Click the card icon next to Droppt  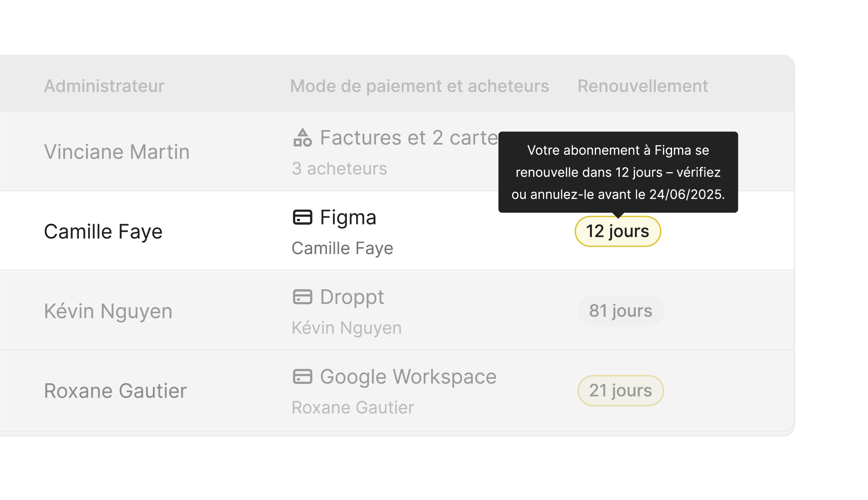(x=302, y=297)
